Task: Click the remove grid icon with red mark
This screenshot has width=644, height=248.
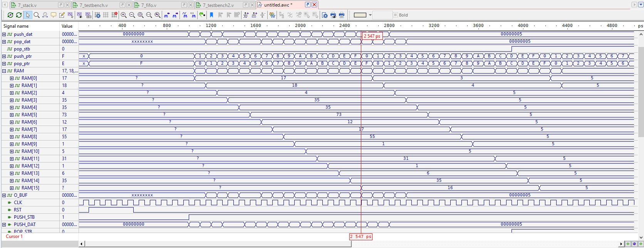Action: click(114, 15)
